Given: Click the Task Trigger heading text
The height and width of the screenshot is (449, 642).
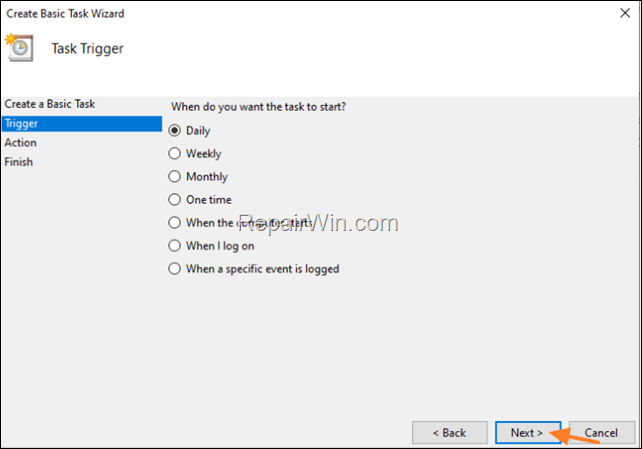Looking at the screenshot, I should click(87, 48).
